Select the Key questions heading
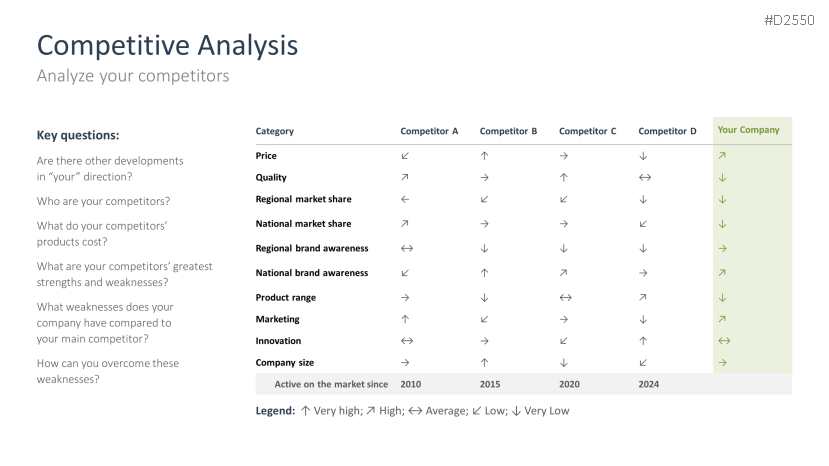 78,135
